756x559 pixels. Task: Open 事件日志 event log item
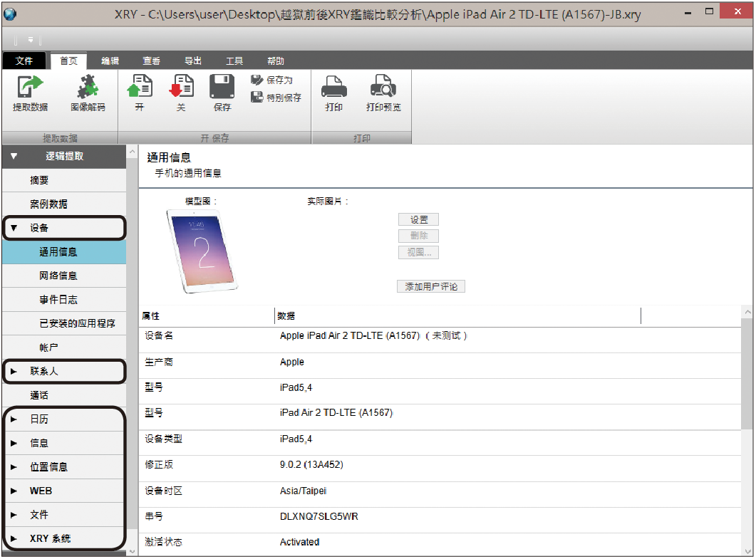[x=64, y=300]
